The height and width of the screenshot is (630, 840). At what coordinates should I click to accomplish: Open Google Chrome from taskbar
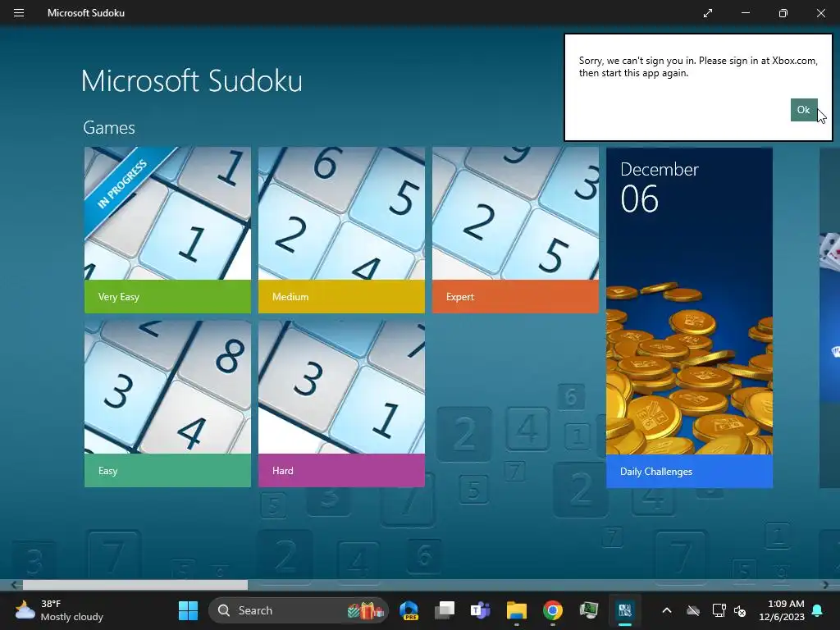pos(552,610)
